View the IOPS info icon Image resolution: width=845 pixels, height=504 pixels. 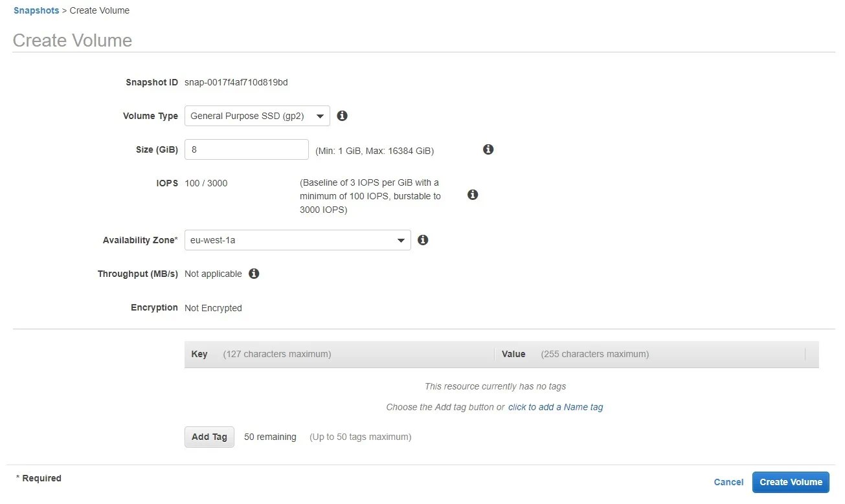[472, 194]
